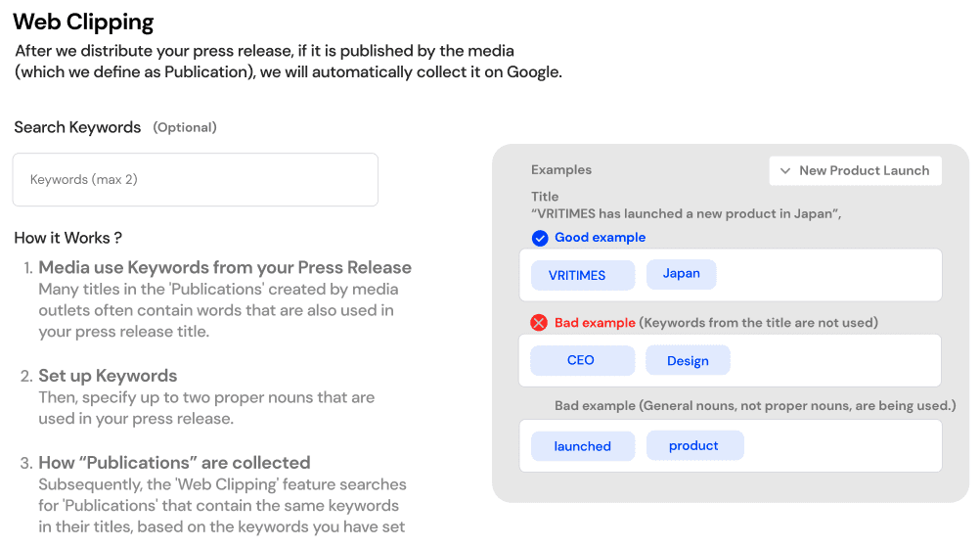This screenshot has height=547, width=980.
Task: Open the New Product Launch dropdown
Action: 855,170
